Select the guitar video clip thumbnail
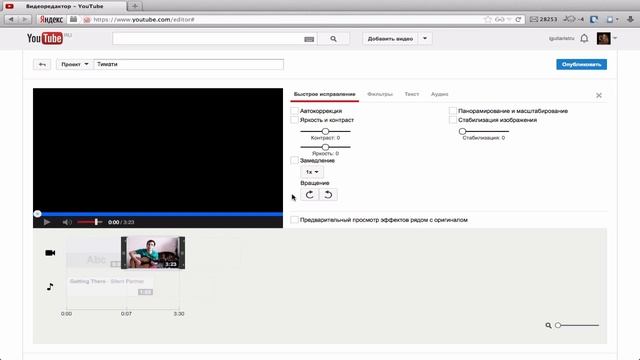Viewport: 640px width, 360px height. click(153, 253)
